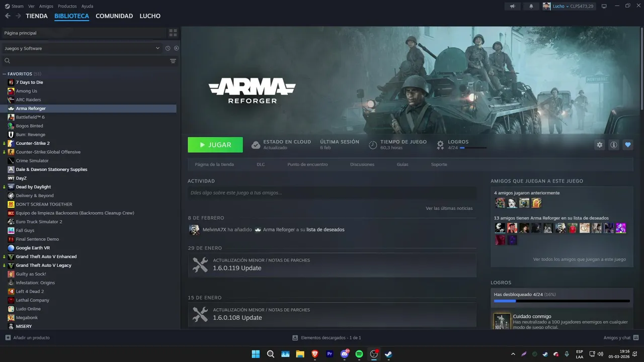Screen dimensions: 644x362
Task: Click activity text input field
Action: (x=332, y=193)
